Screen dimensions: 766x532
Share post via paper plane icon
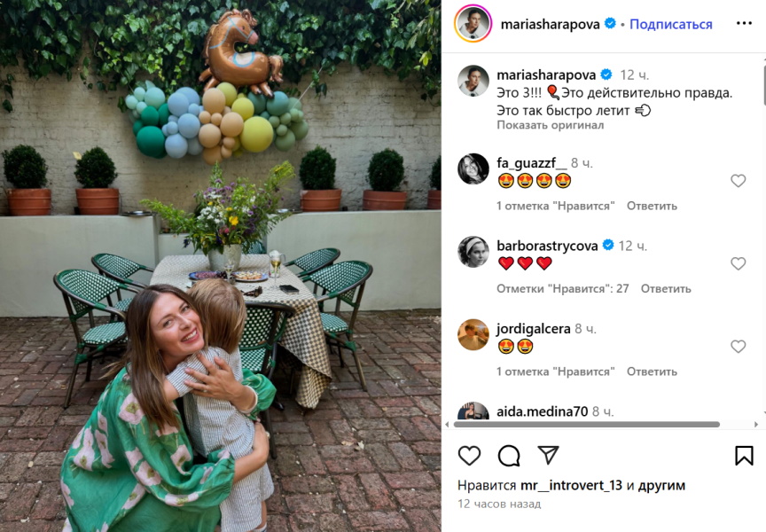pos(549,456)
